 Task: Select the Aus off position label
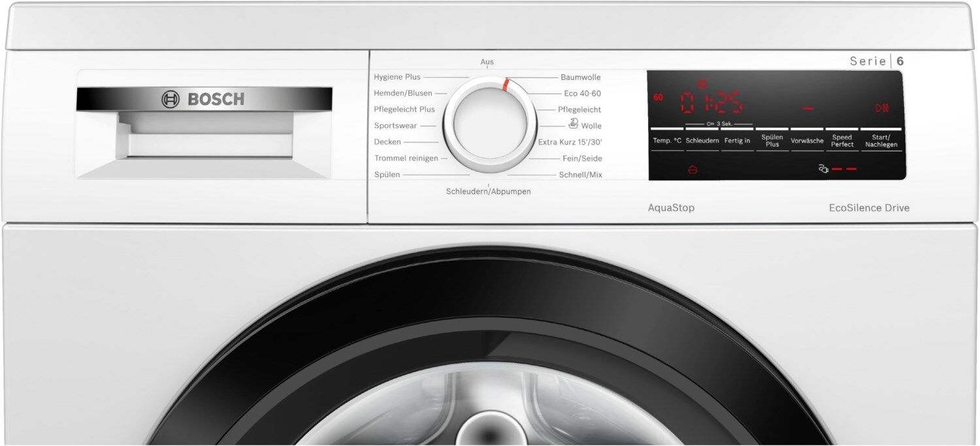click(487, 62)
